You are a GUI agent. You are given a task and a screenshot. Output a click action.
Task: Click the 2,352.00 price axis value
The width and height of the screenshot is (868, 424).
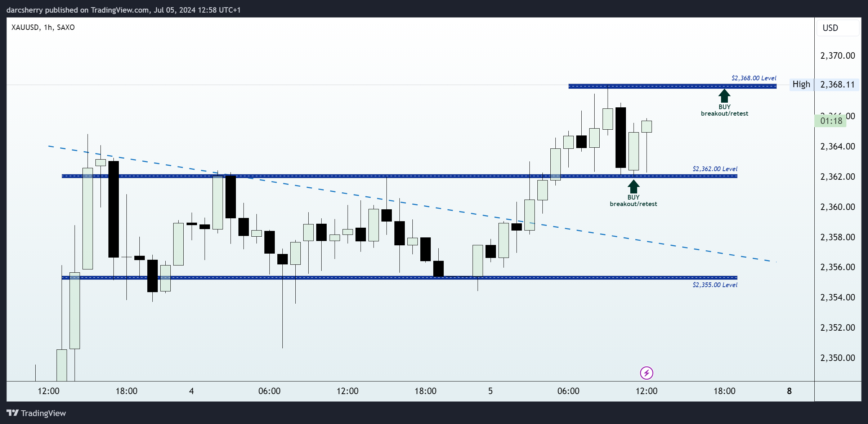click(x=837, y=327)
